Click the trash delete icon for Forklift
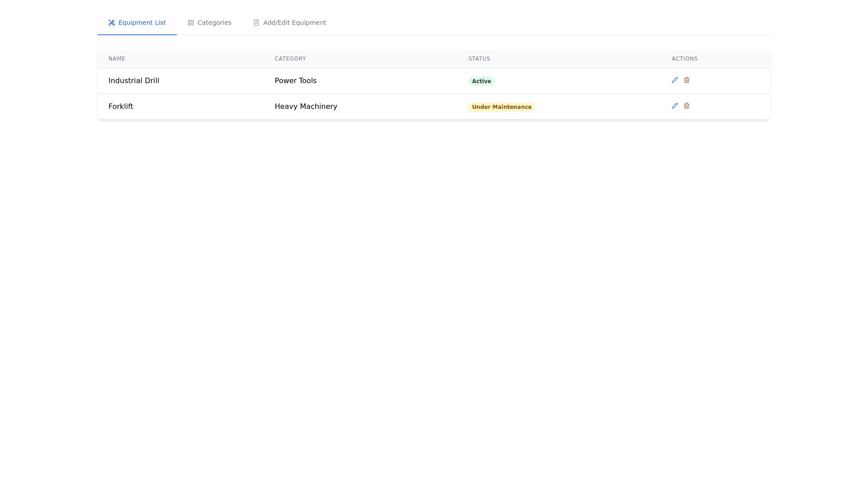 [686, 106]
